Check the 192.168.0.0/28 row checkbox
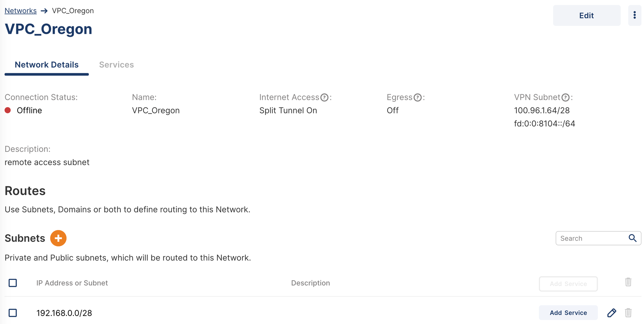This screenshot has height=324, width=644. click(x=13, y=313)
